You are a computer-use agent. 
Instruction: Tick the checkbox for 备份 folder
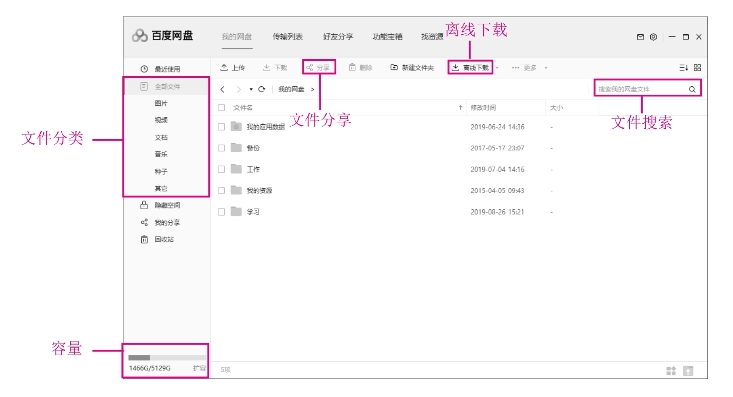(222, 148)
